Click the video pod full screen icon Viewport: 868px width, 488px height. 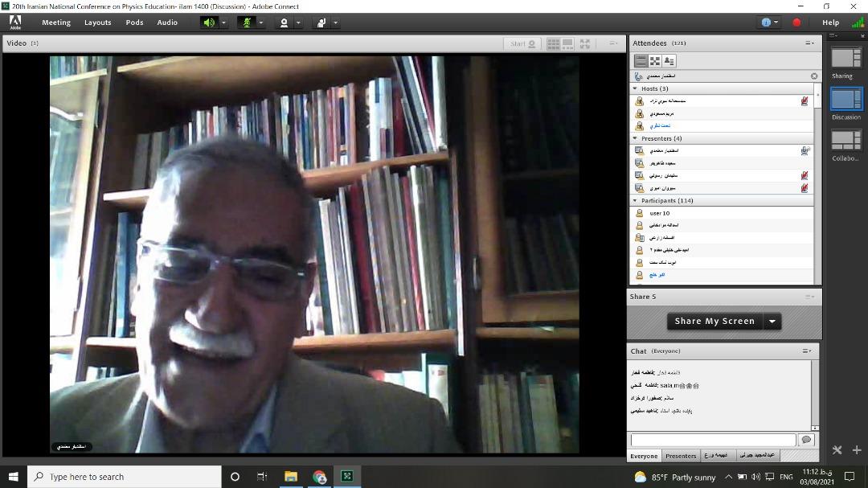584,43
